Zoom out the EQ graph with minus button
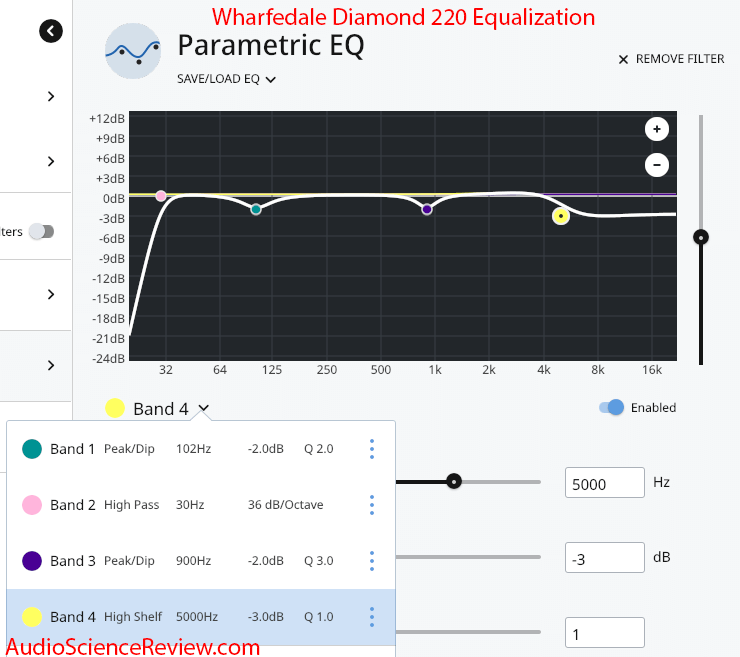Image resolution: width=740 pixels, height=657 pixels. [656, 165]
